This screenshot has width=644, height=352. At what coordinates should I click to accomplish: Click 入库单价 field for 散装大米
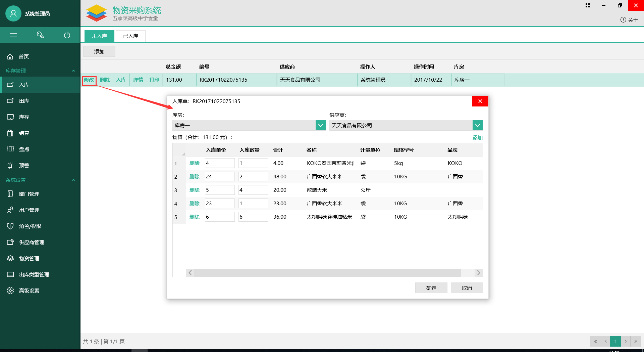click(x=220, y=190)
